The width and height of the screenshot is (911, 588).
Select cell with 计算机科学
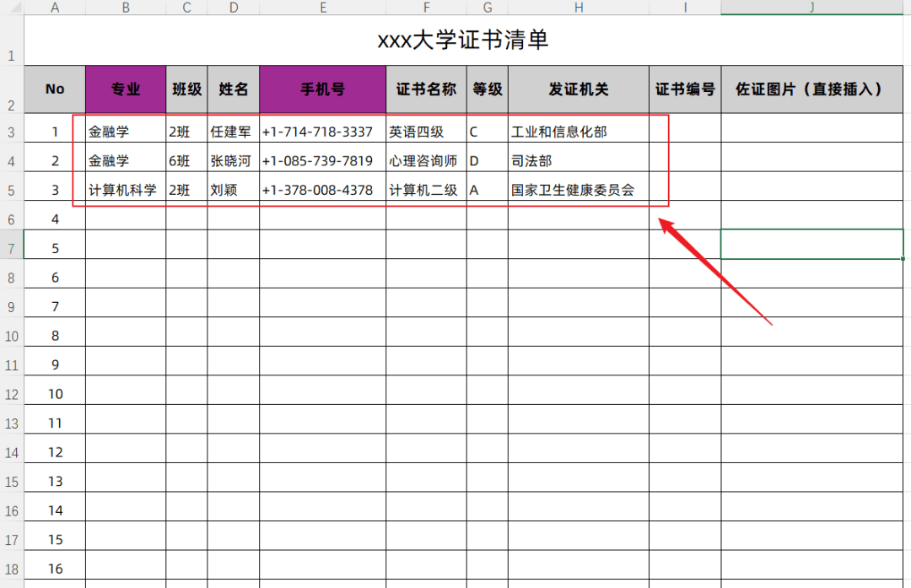pyautogui.click(x=124, y=190)
